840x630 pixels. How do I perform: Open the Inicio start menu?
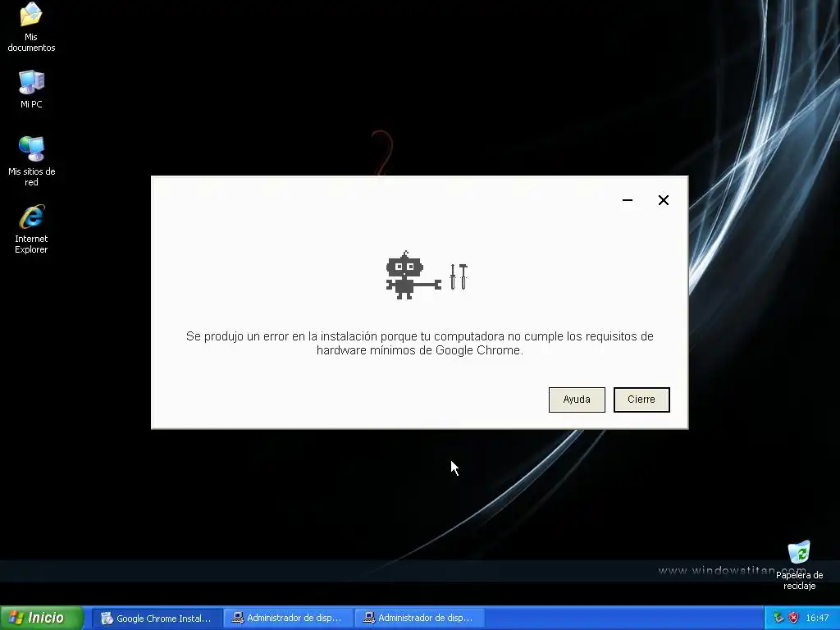(42, 618)
